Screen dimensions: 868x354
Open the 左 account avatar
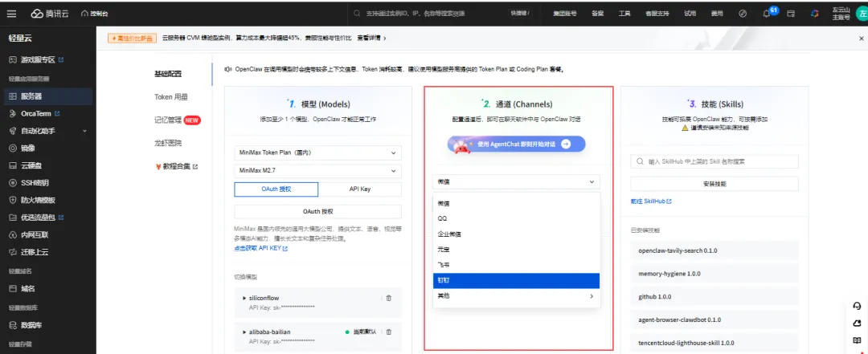tap(860, 14)
